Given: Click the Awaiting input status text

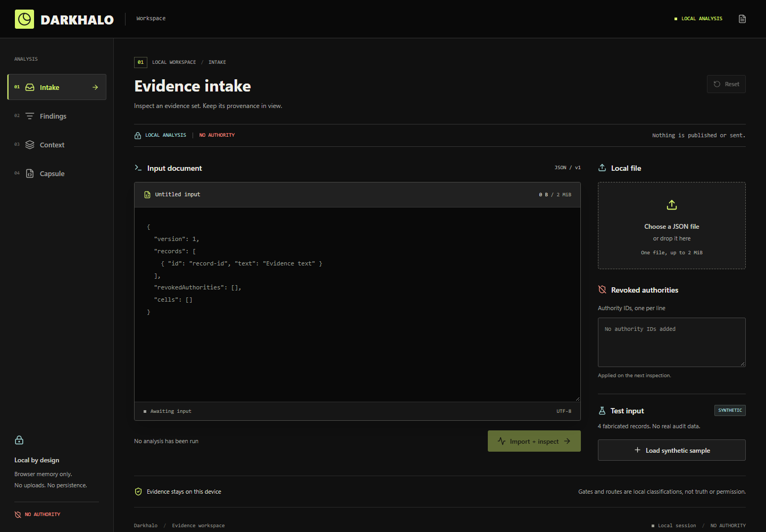Looking at the screenshot, I should pos(171,411).
